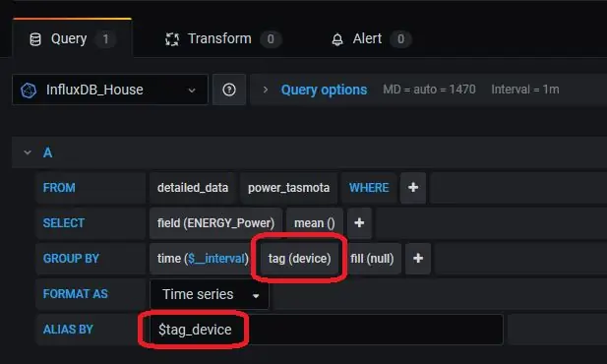Switch to the Alert tab

pyautogui.click(x=371, y=39)
